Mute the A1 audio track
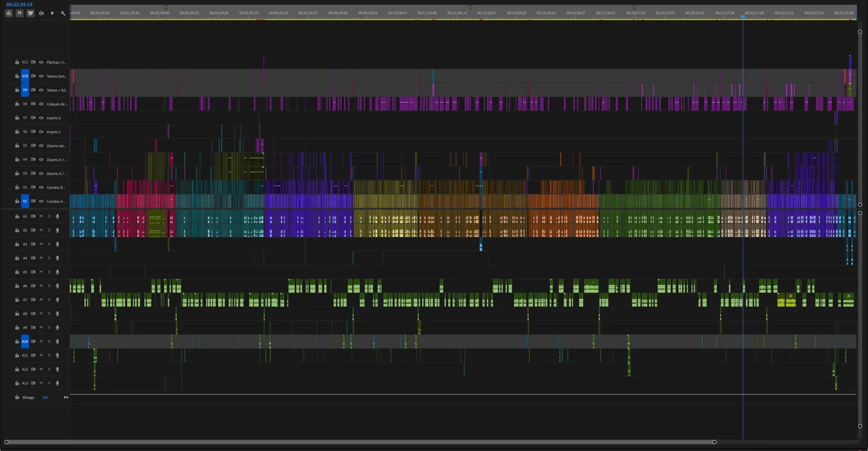 tap(41, 216)
